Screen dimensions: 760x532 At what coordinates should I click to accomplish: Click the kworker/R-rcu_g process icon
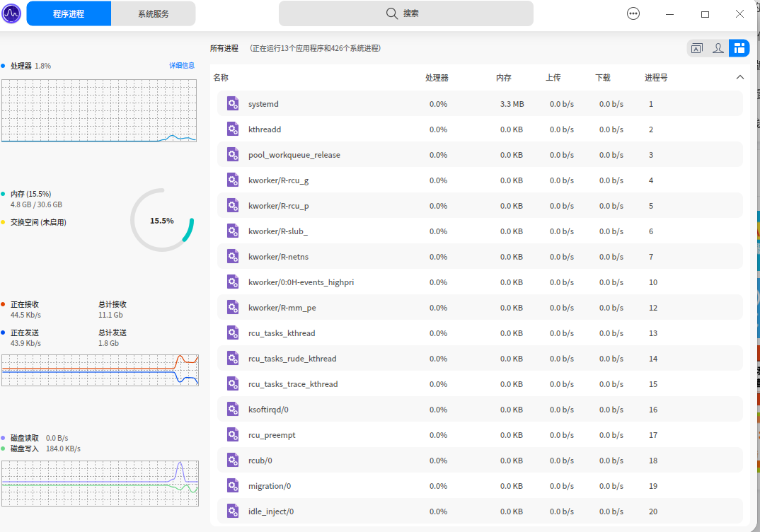tap(233, 180)
